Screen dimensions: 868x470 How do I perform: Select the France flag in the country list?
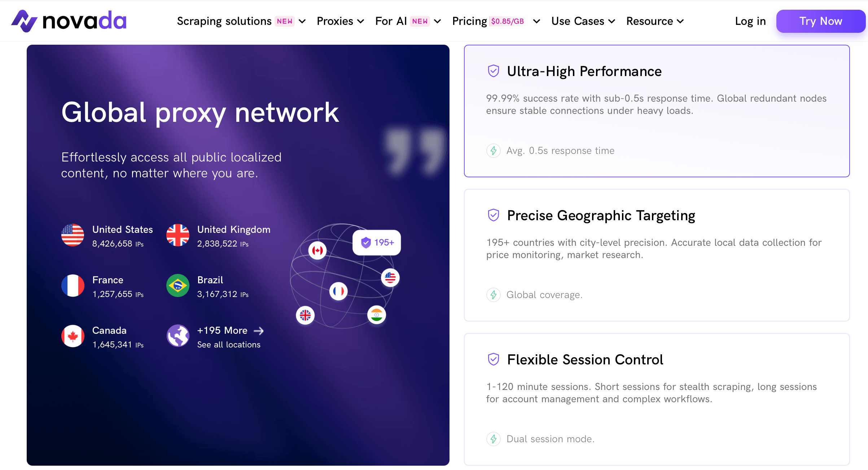(73, 285)
